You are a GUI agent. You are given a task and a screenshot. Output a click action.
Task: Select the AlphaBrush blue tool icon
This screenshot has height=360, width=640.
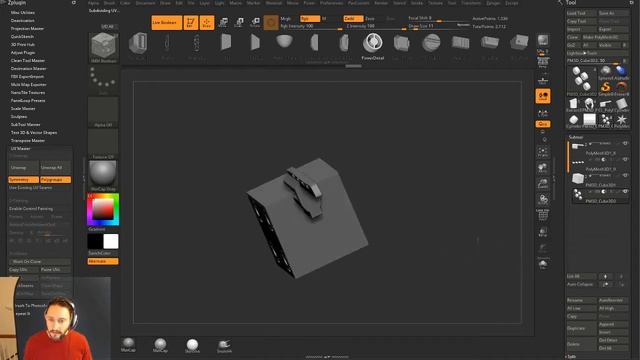pyautogui.click(x=621, y=72)
